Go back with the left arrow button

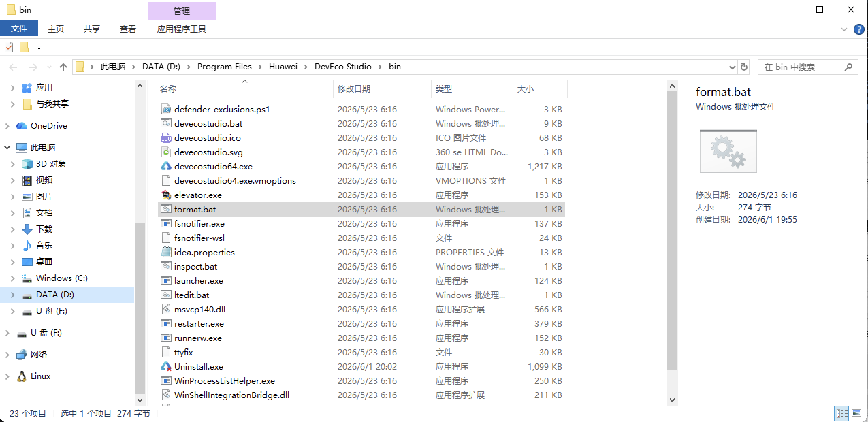point(13,67)
